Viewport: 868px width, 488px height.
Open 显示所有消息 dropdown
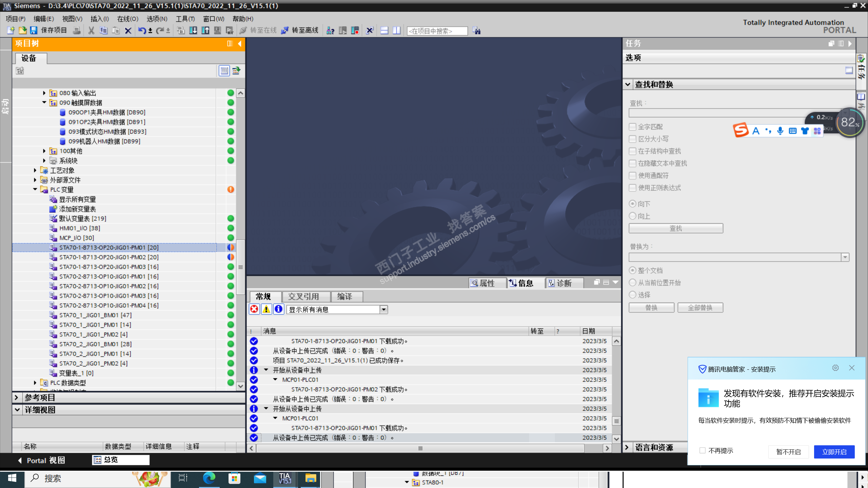point(383,309)
